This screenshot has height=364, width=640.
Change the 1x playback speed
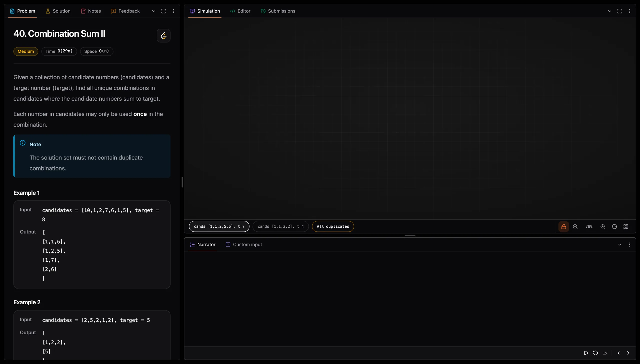click(x=605, y=353)
